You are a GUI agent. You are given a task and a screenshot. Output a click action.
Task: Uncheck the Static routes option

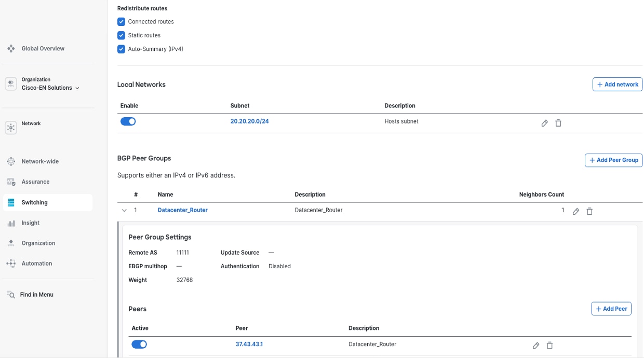point(121,35)
